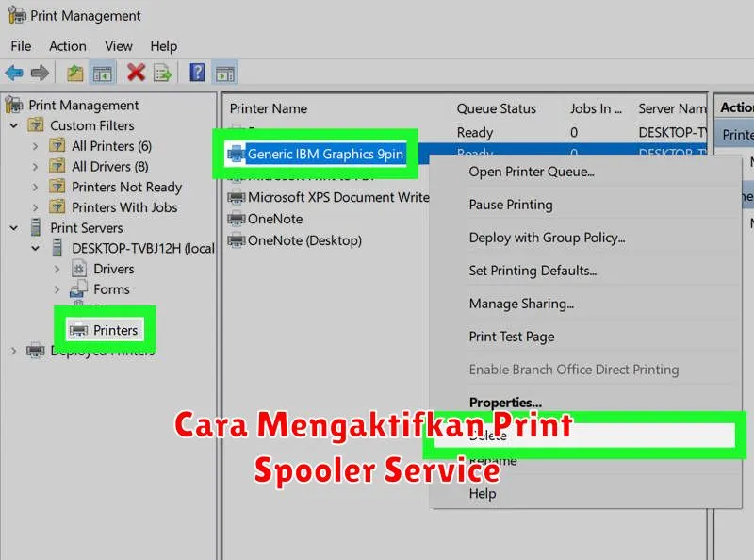This screenshot has width=754, height=560.
Task: Click the Forms node icon
Action: (x=79, y=288)
